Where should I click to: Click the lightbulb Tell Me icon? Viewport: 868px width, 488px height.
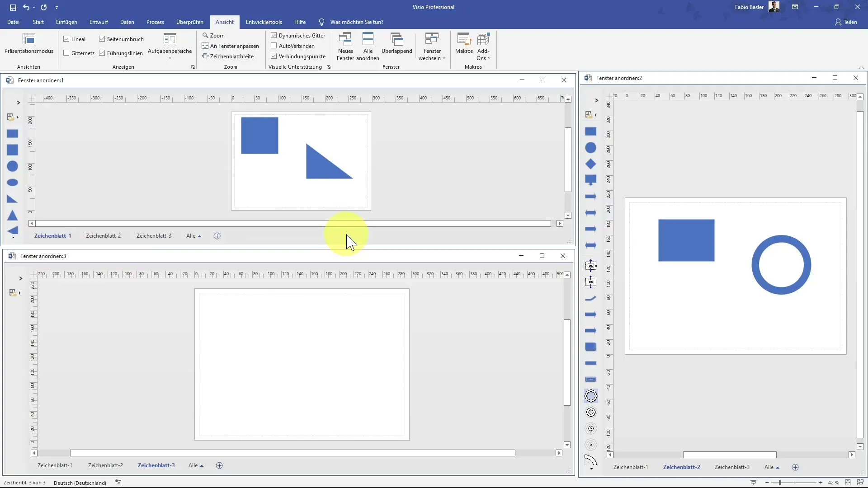[321, 22]
